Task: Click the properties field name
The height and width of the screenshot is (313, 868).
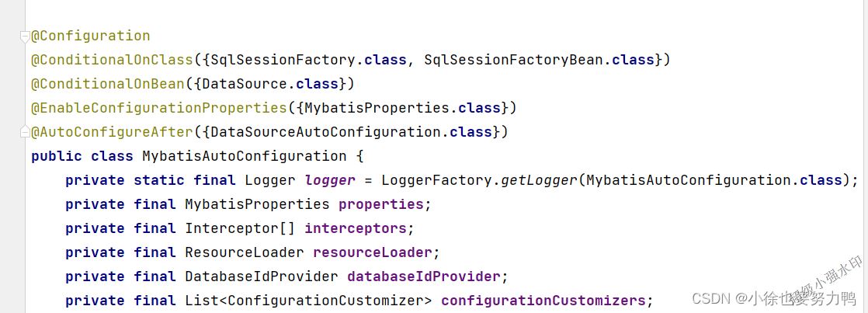Action: (x=381, y=204)
